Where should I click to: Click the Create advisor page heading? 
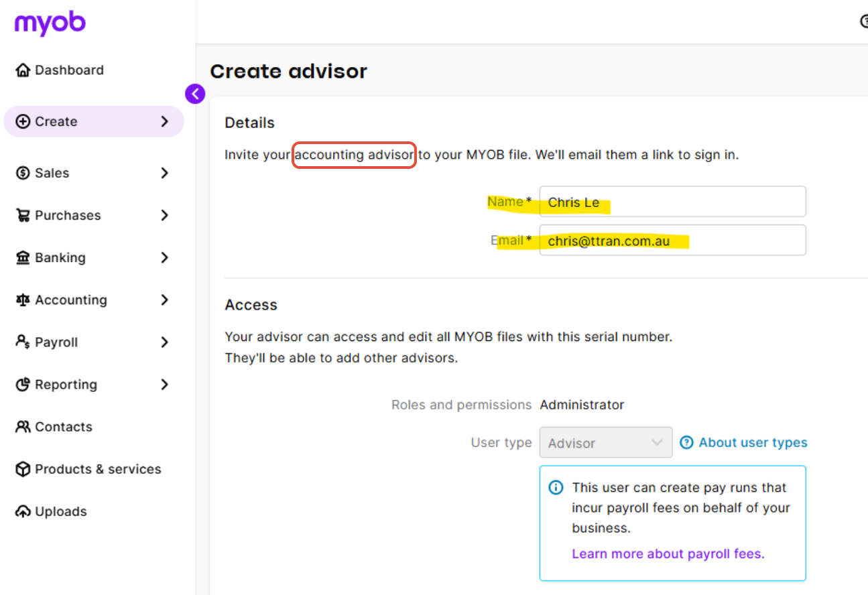[289, 72]
